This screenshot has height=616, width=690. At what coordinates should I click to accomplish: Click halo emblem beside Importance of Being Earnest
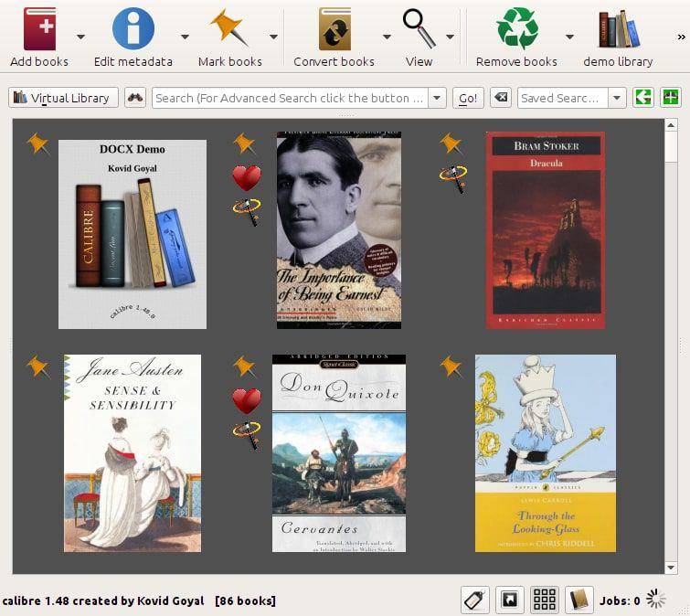tap(248, 212)
